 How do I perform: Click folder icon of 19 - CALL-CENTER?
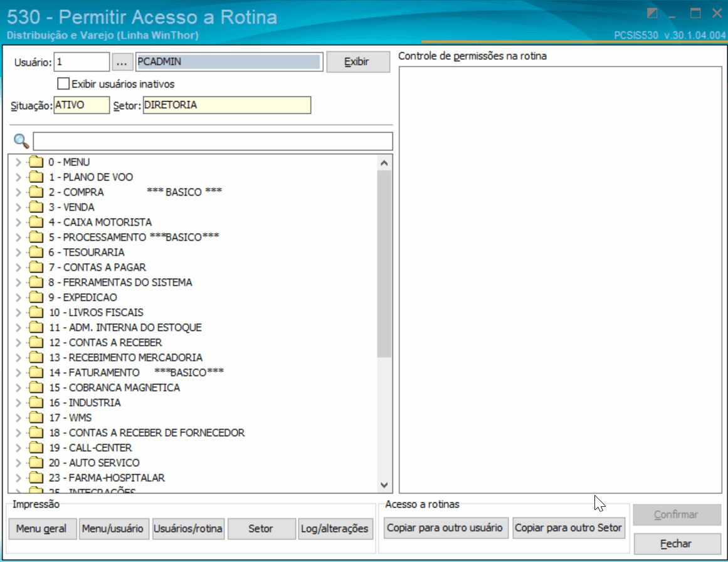[36, 448]
